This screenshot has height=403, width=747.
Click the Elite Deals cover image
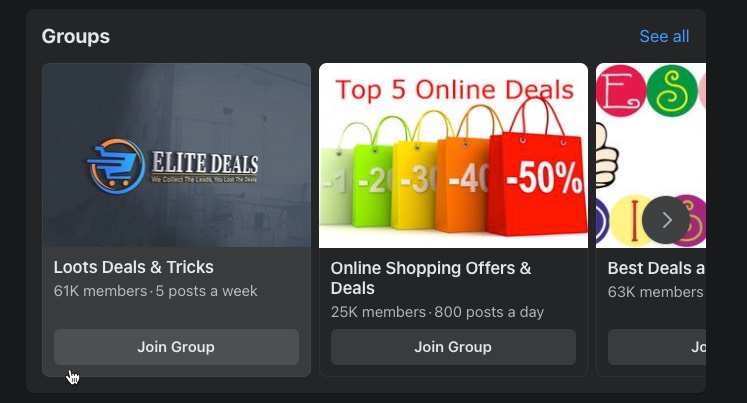(176, 155)
